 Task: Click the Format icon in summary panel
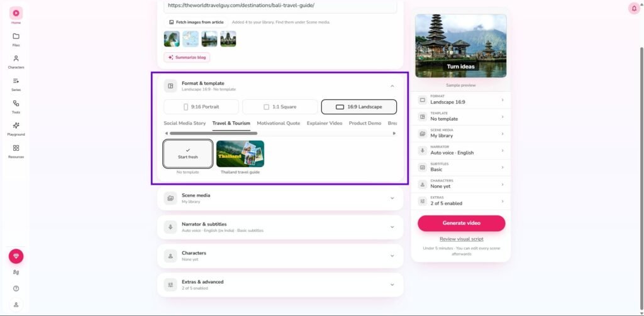pos(422,100)
